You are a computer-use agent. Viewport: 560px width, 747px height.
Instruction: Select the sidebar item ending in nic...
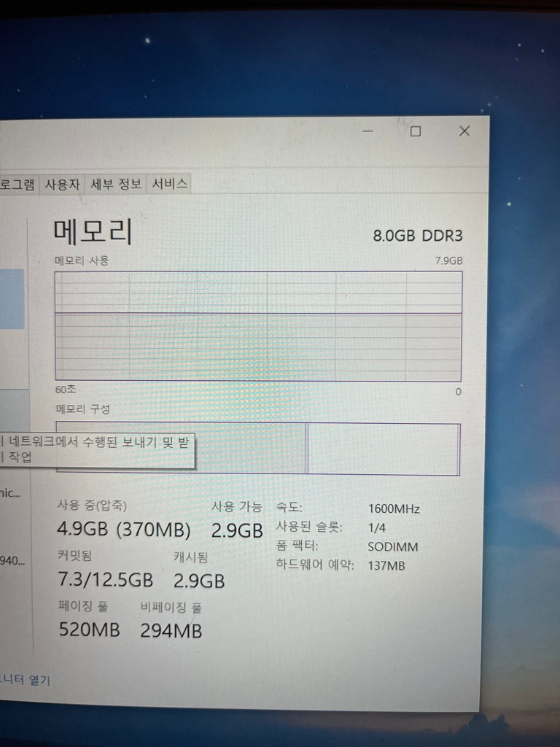click(x=10, y=493)
